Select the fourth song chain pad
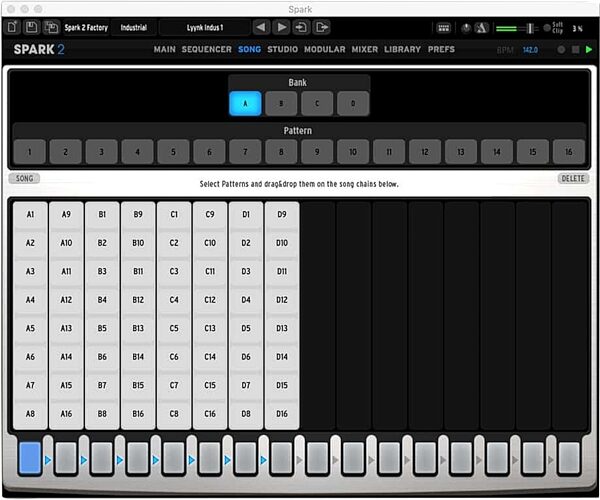 pos(138,458)
